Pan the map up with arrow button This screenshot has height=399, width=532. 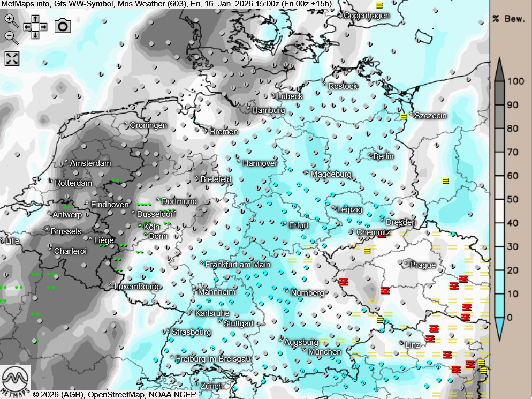pyautogui.click(x=35, y=19)
